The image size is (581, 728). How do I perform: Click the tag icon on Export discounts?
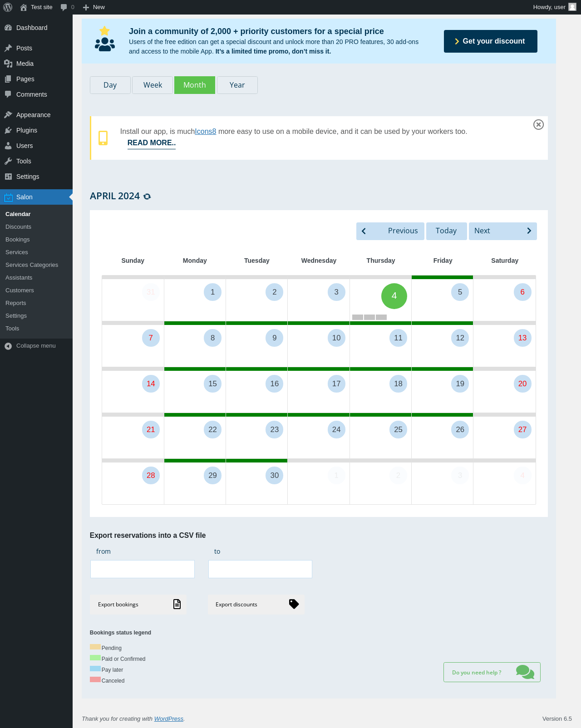(294, 604)
